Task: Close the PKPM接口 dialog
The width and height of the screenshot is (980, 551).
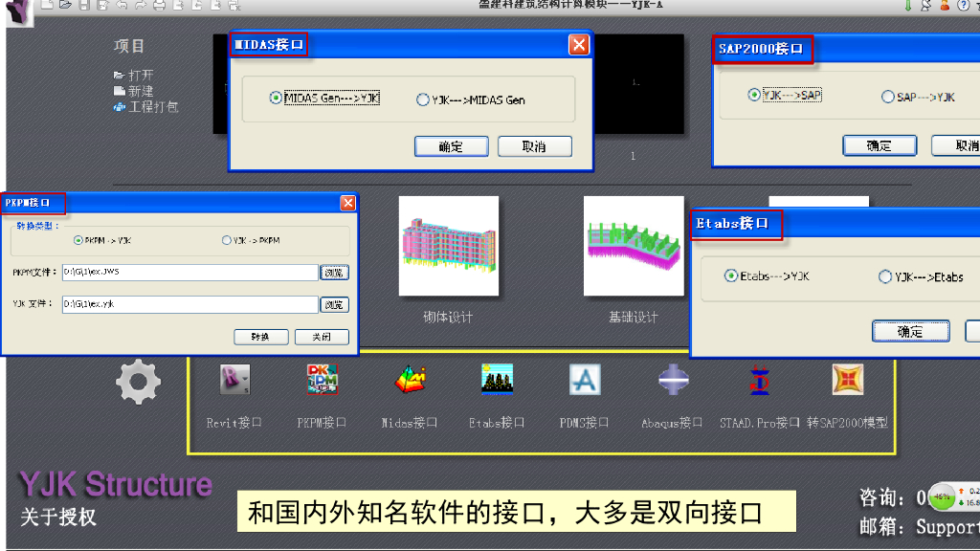Action: (x=348, y=203)
